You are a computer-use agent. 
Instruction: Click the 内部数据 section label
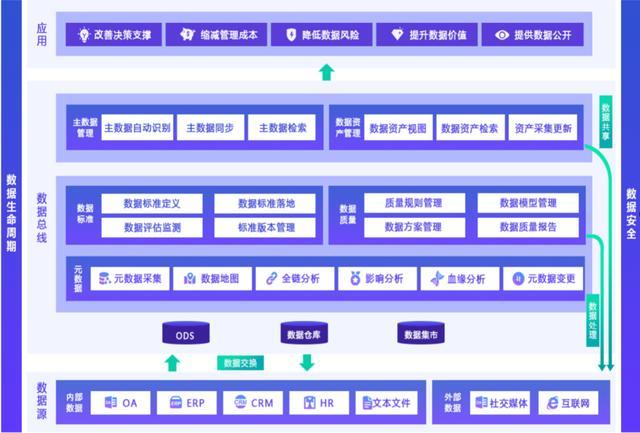[74, 403]
